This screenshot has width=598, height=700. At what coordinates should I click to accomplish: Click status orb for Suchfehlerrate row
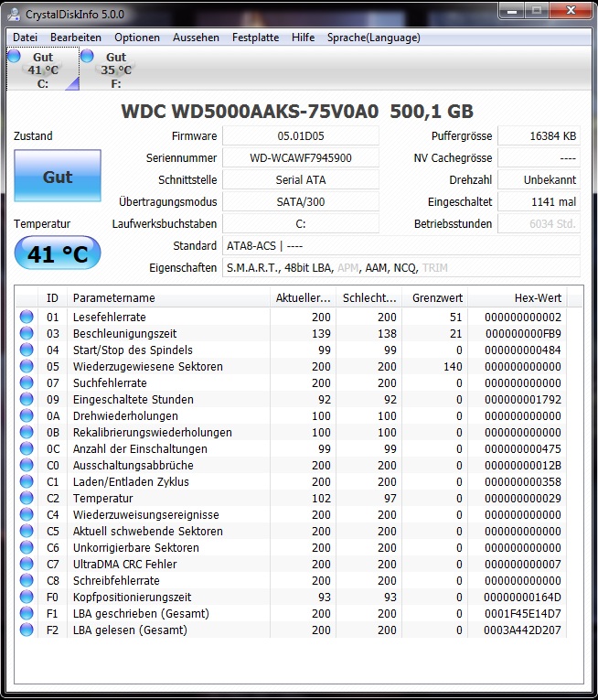coord(27,382)
